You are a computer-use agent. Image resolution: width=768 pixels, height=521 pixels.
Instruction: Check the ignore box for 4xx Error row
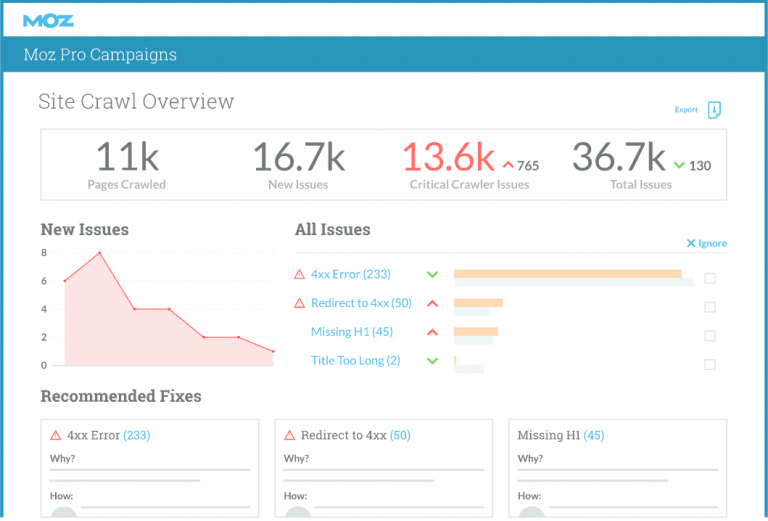710,279
